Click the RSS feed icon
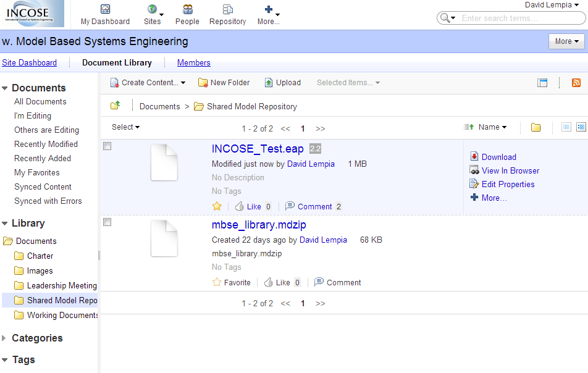The width and height of the screenshot is (588, 373). click(x=576, y=83)
